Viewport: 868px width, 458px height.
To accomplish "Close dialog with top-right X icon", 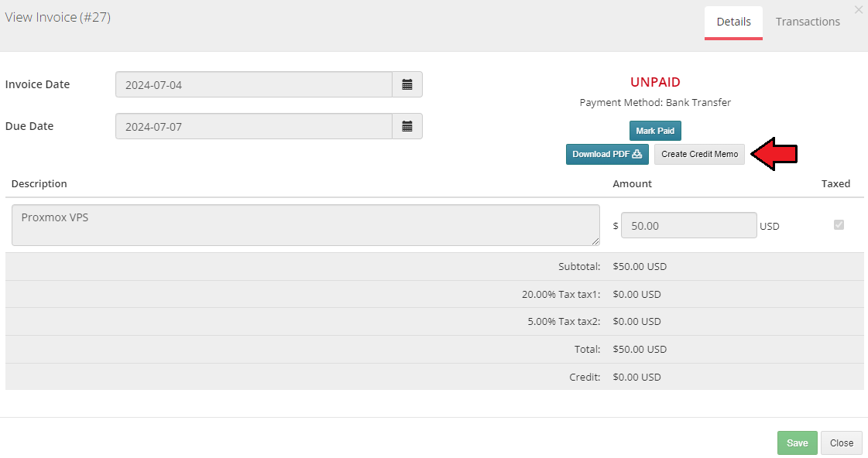I will [x=859, y=10].
